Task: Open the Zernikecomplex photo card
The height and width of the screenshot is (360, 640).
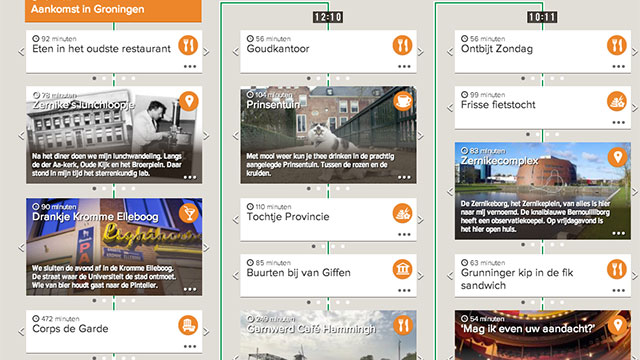Action: pos(543,191)
